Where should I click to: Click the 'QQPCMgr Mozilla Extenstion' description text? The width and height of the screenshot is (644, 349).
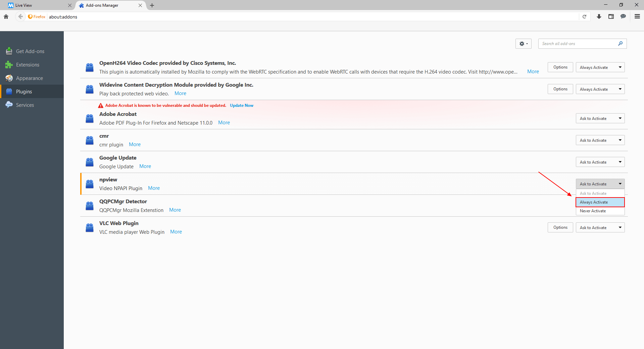(131, 210)
